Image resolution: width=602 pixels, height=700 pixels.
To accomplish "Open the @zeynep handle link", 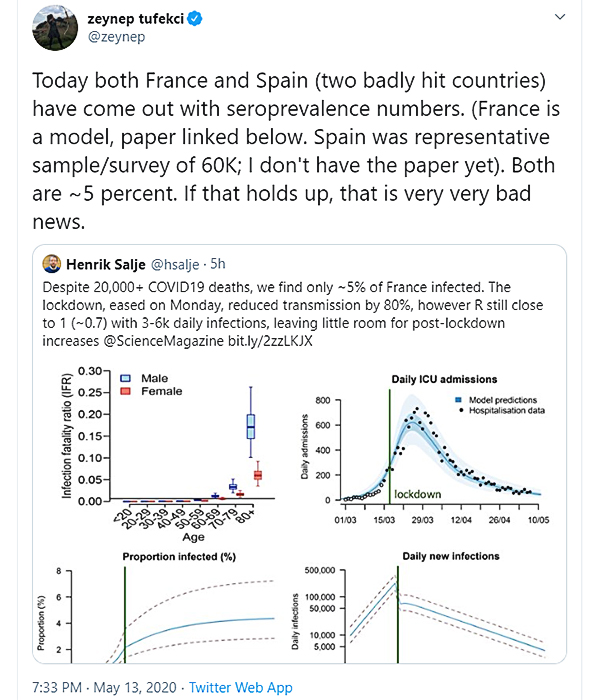I will (x=117, y=37).
